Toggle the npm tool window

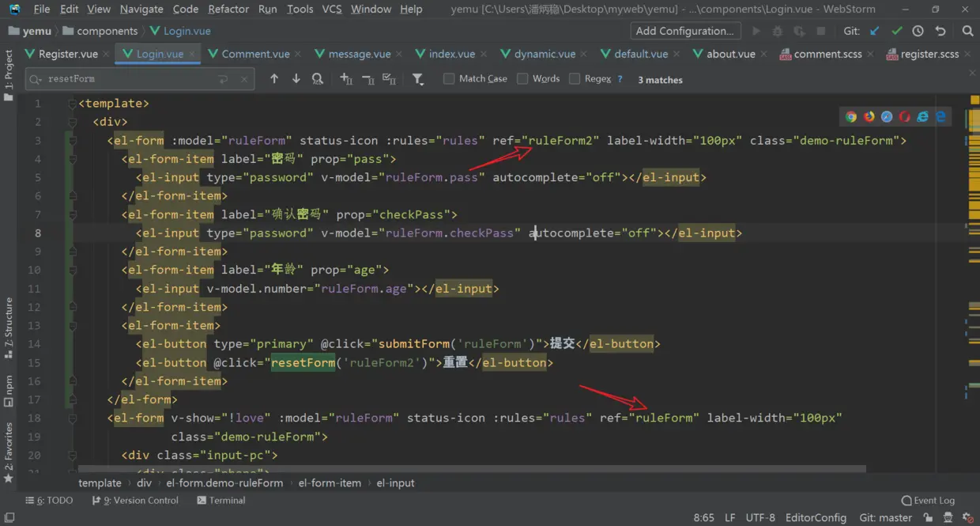(9, 391)
